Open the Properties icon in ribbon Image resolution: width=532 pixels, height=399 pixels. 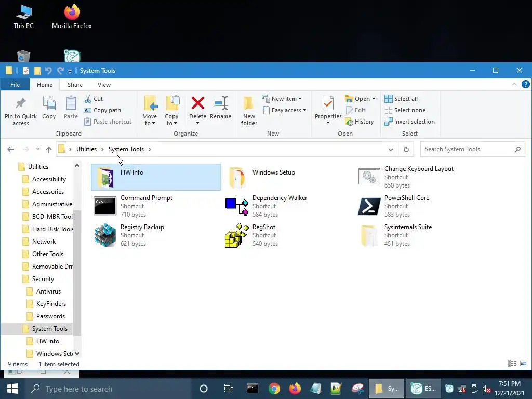pyautogui.click(x=328, y=103)
